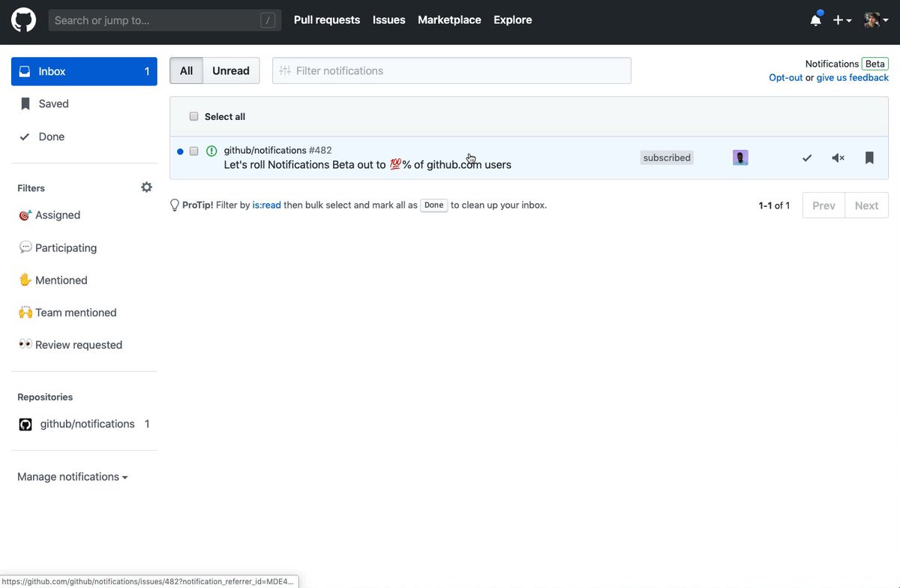Open the notifications bell icon

coord(816,20)
